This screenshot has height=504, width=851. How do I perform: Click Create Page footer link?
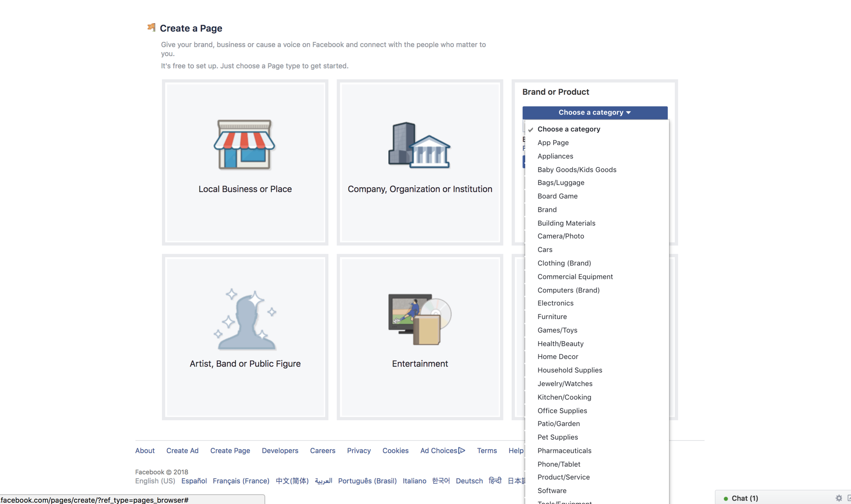click(230, 450)
